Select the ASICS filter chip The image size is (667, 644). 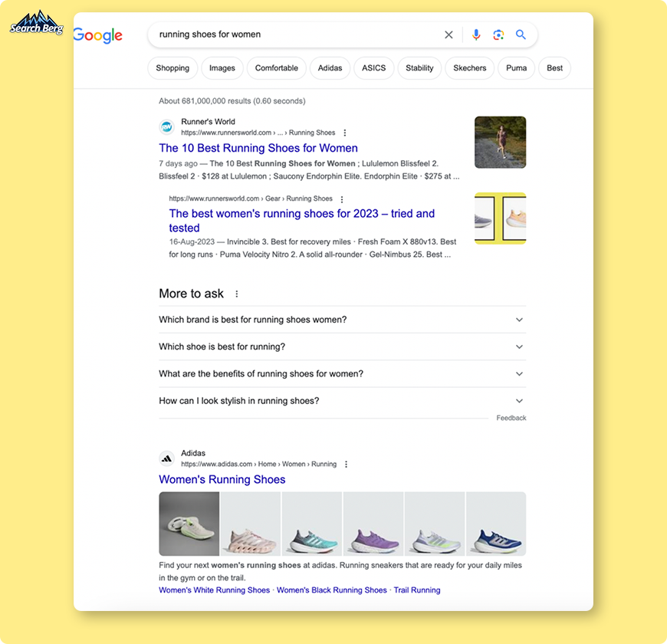(373, 68)
